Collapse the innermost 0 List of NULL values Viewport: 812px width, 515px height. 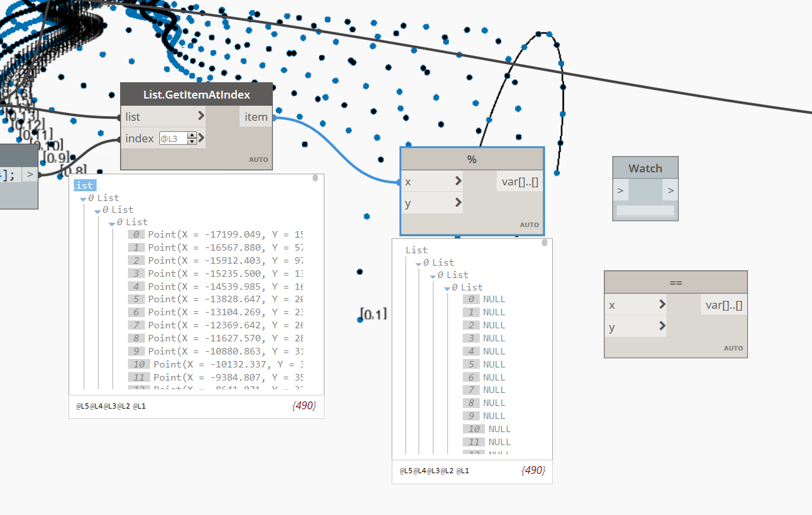click(447, 288)
